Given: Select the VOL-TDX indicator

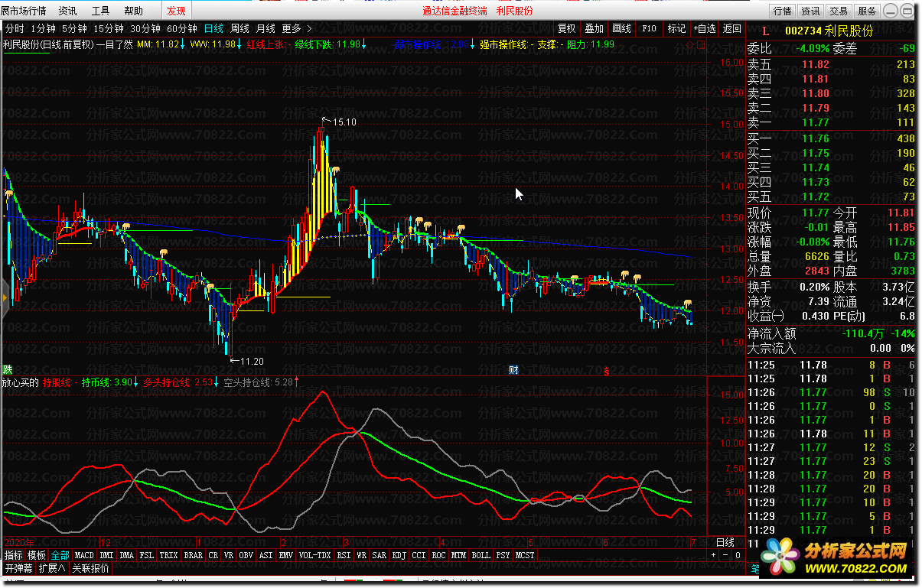Looking at the screenshot, I should 314,555.
